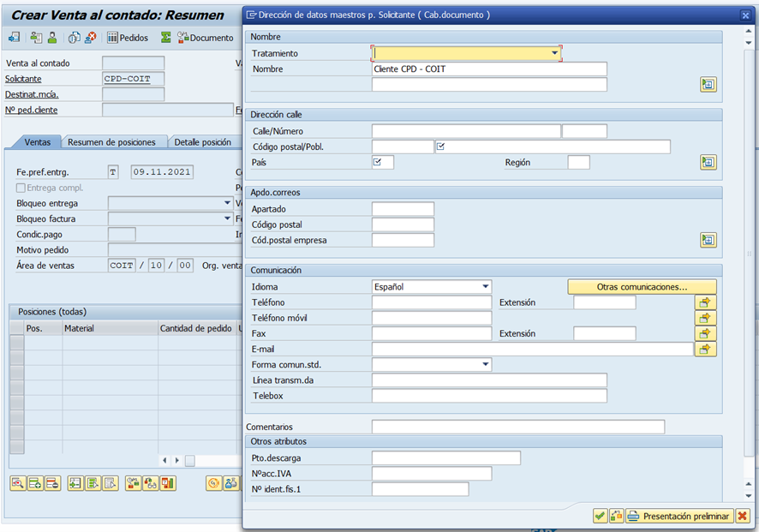Open Otras comunicaciones button
Screen dimensions: 759x532
pyautogui.click(x=642, y=287)
